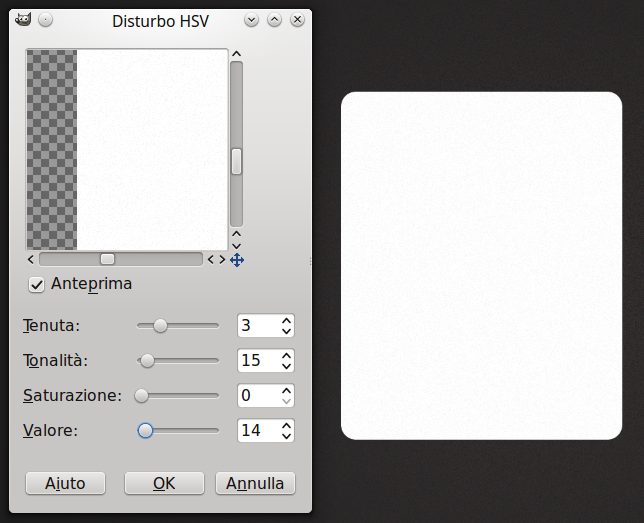The height and width of the screenshot is (523, 644).
Task: Click the Aiuto button
Action: pos(65,483)
